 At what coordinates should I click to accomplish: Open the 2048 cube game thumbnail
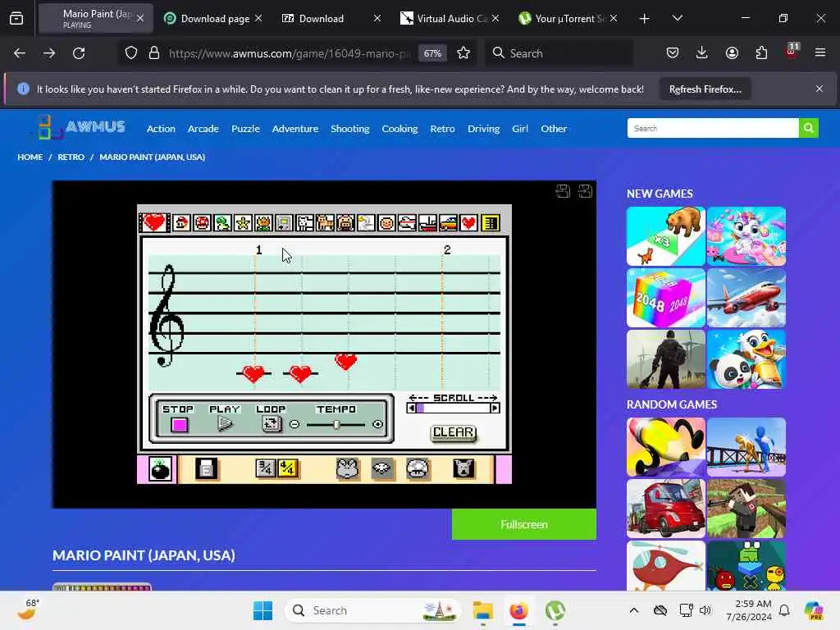coord(666,298)
